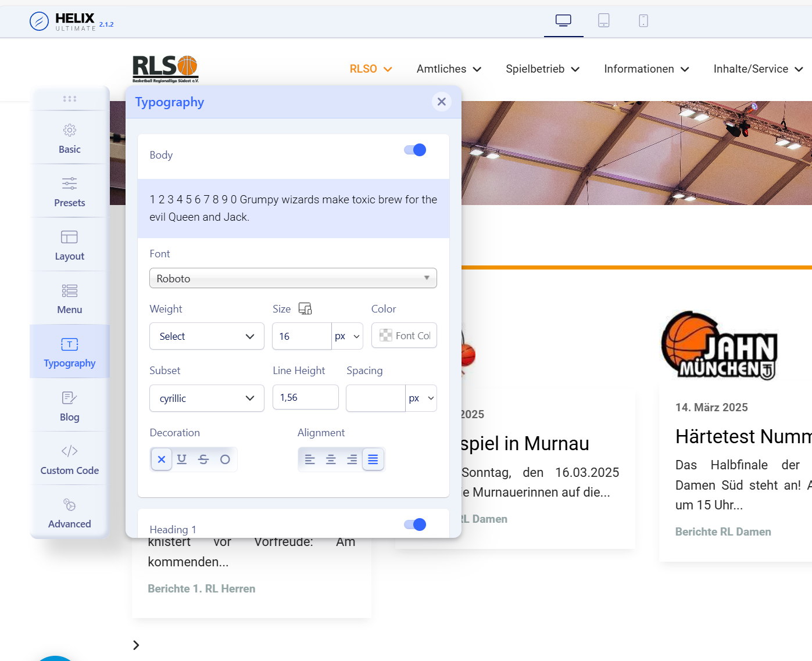This screenshot has height=661, width=812.
Task: Click the Line Height input field
Action: coord(305,397)
